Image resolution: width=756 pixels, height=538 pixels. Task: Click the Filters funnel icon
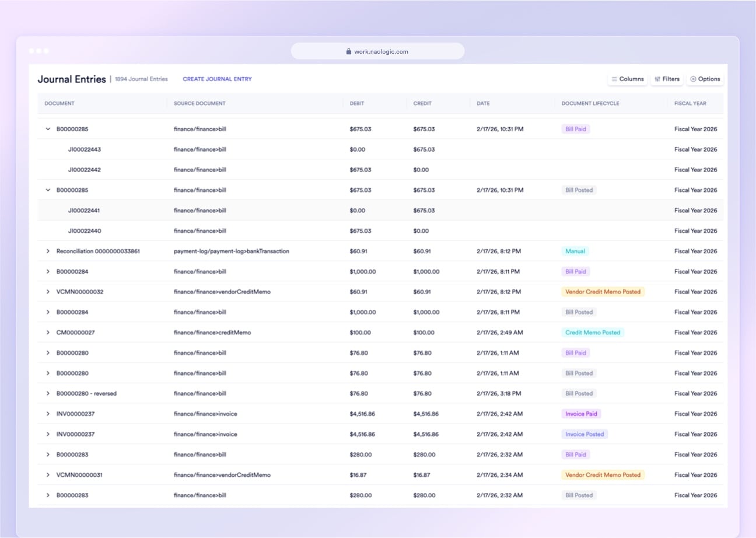coord(657,79)
